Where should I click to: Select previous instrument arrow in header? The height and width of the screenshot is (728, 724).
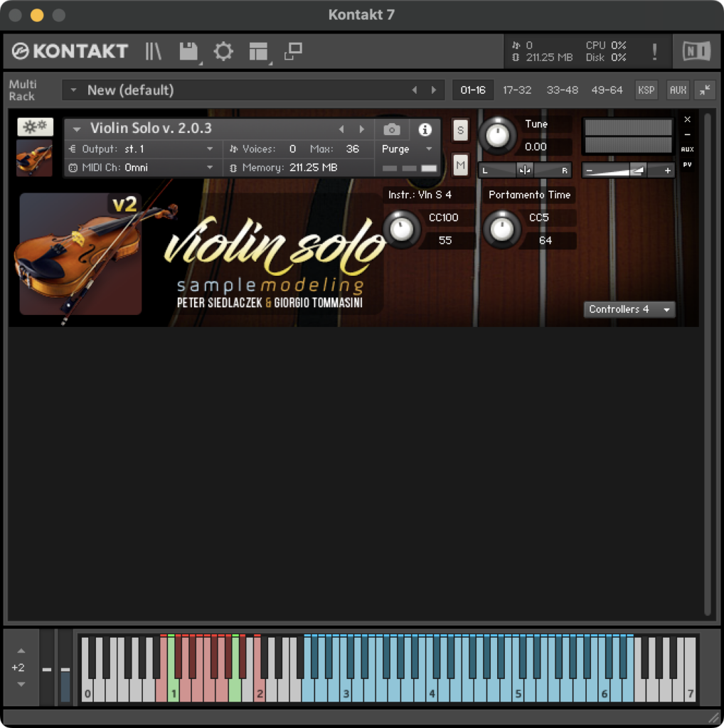click(x=342, y=129)
